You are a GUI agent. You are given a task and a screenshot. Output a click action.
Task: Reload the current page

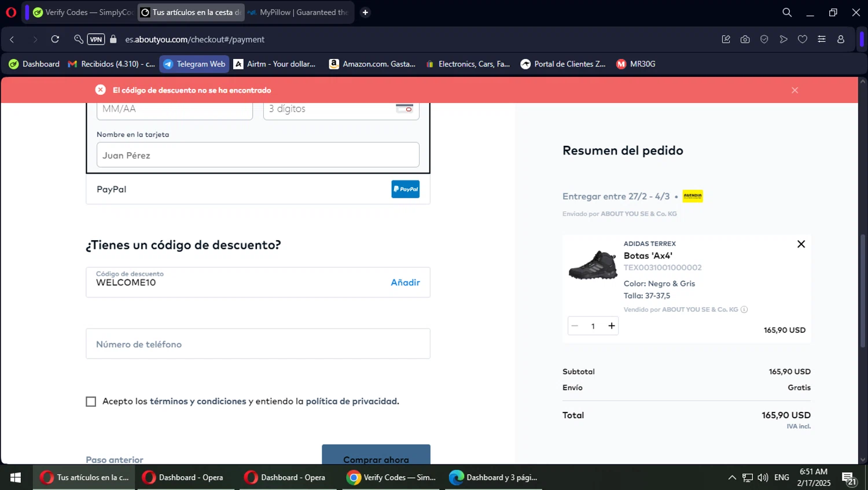coord(55,39)
